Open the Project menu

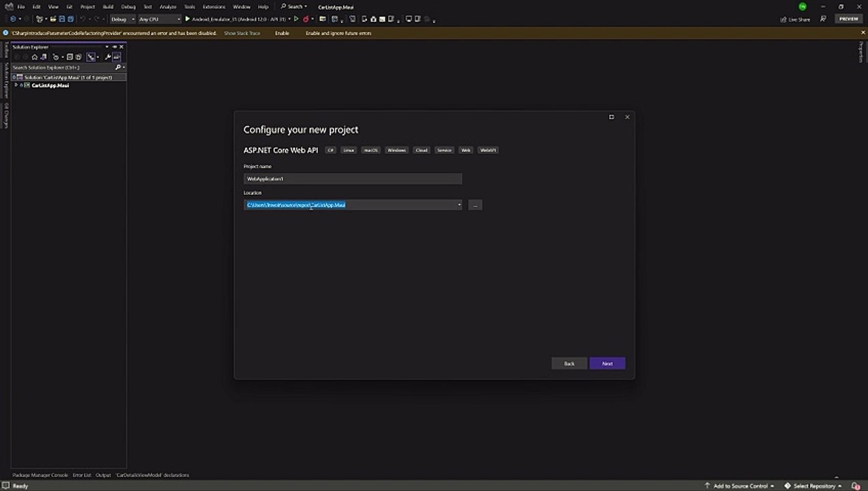click(87, 6)
